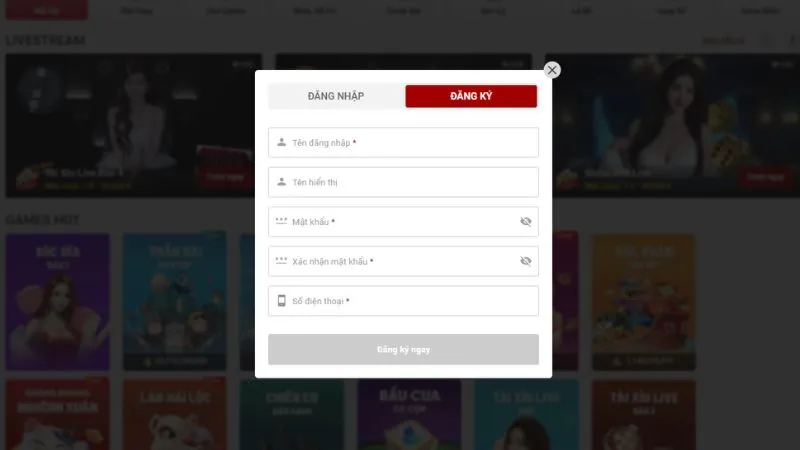Focus the Mật khẩu input field

click(403, 221)
